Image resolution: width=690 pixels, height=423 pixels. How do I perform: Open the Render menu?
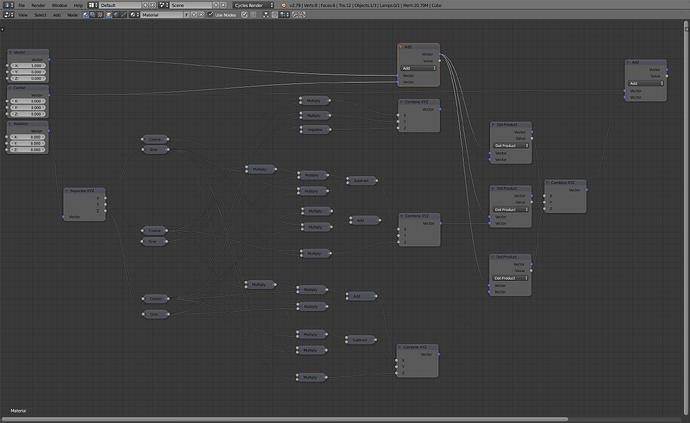pyautogui.click(x=38, y=5)
